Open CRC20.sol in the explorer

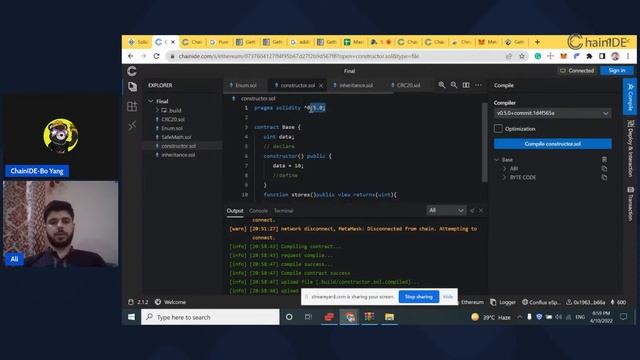tap(173, 119)
